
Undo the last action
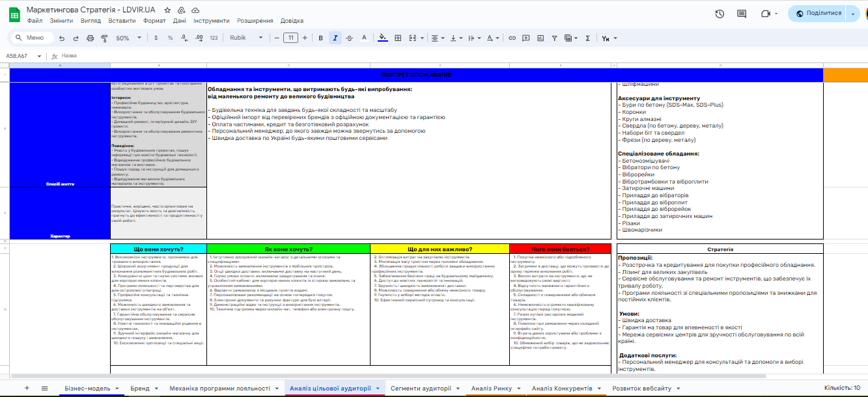point(62,38)
